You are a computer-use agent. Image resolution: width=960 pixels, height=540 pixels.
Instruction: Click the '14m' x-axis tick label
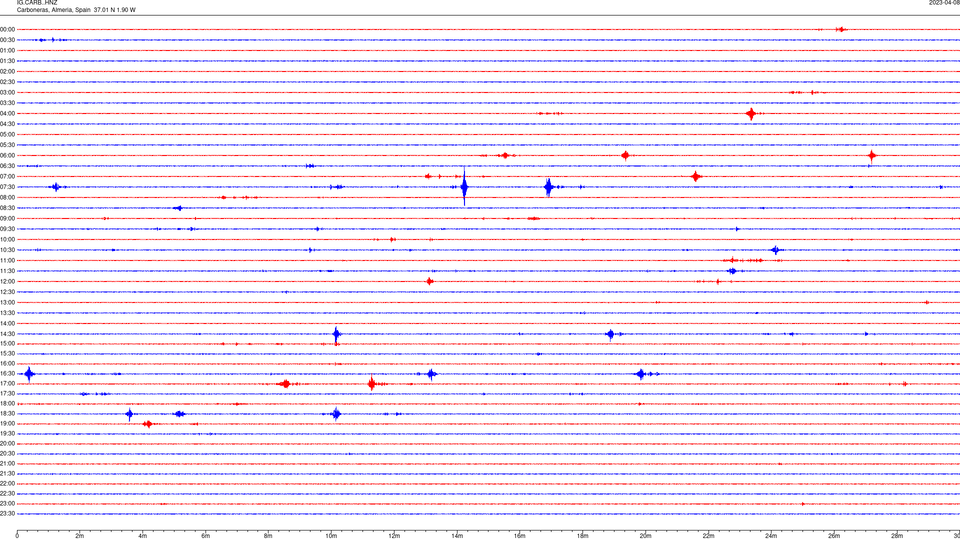(x=457, y=536)
